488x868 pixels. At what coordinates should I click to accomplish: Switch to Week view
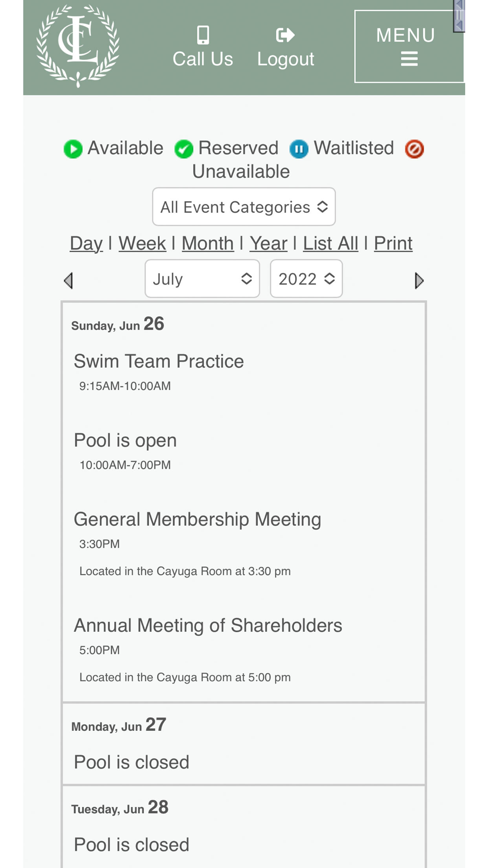(x=142, y=243)
